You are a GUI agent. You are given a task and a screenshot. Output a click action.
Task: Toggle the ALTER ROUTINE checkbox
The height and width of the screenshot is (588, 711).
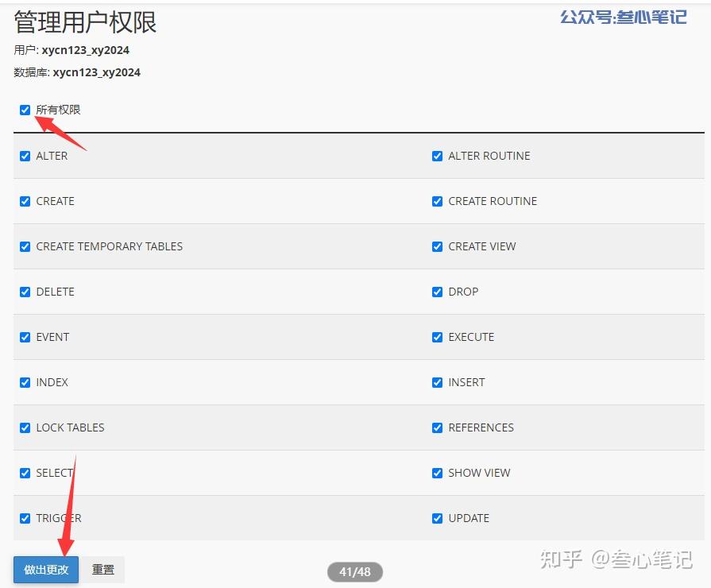click(x=437, y=156)
